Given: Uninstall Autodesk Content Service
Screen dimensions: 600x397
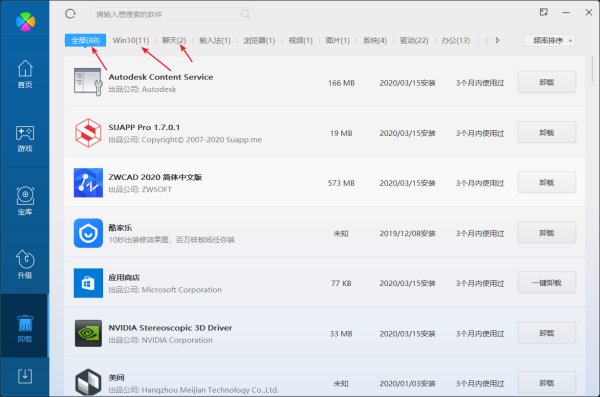Looking at the screenshot, I should (546, 82).
